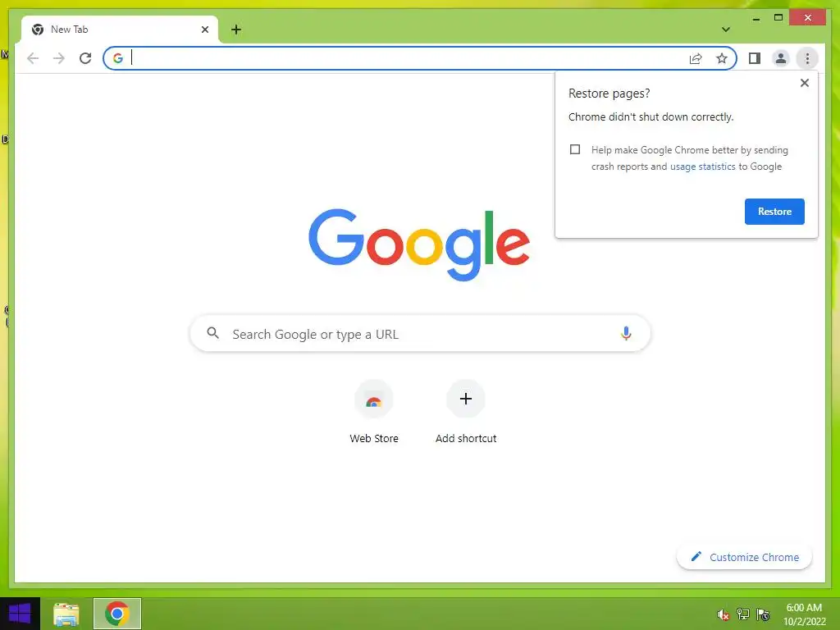Expand the tab search chevron
The width and height of the screenshot is (840, 630).
click(726, 30)
